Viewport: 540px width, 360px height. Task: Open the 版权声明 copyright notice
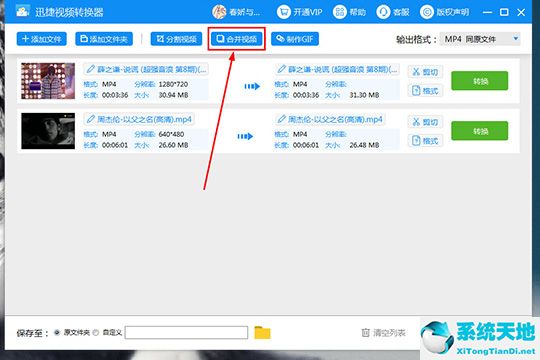coord(445,12)
